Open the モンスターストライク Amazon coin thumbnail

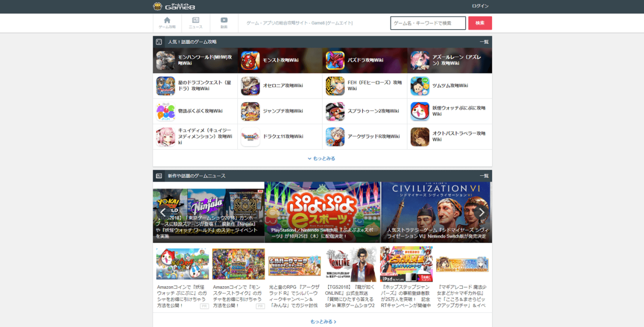click(x=238, y=264)
